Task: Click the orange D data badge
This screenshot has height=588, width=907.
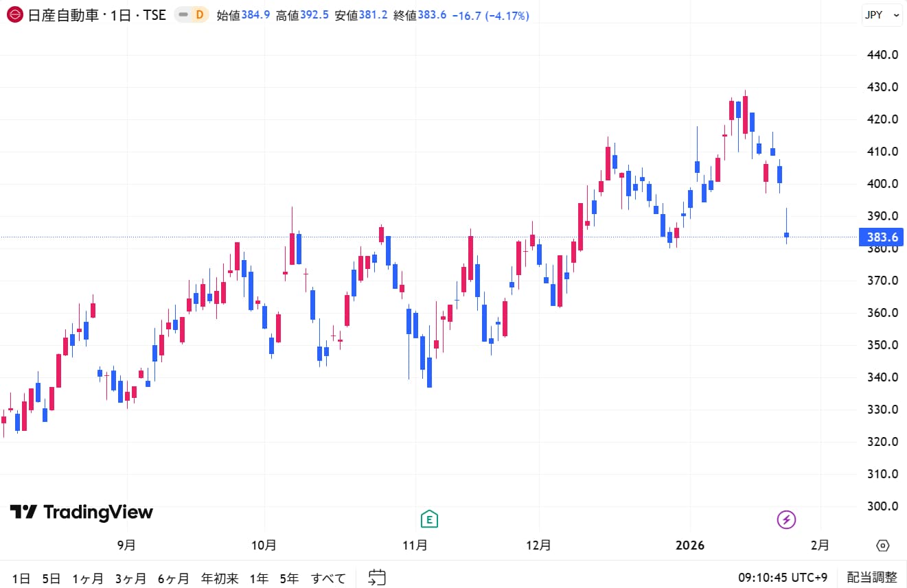Action: coord(200,15)
